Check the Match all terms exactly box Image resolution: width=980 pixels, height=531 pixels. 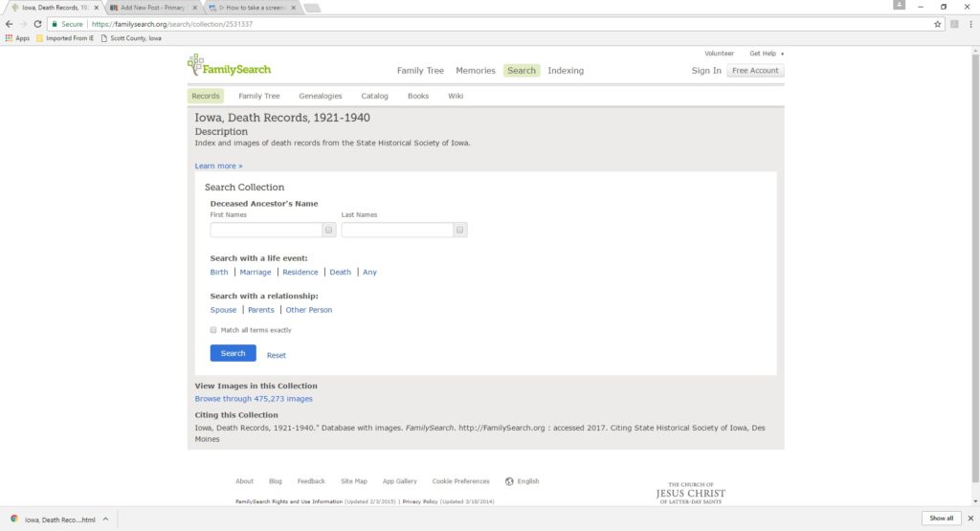(213, 330)
